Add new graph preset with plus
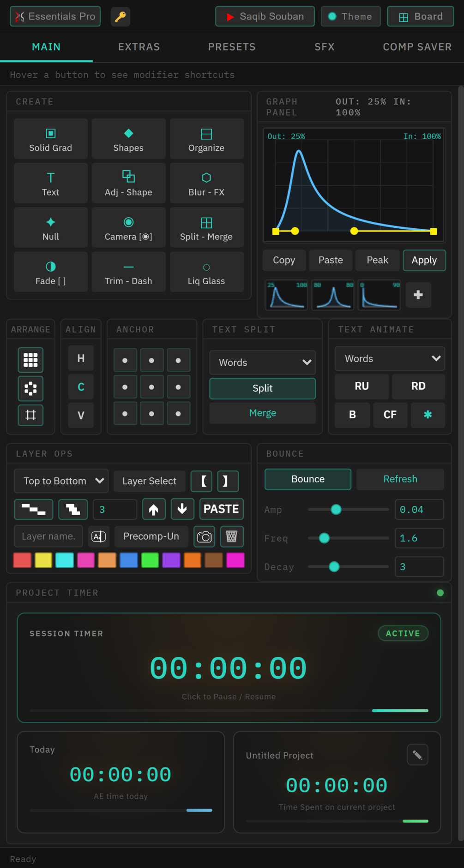464x868 pixels. (x=418, y=295)
